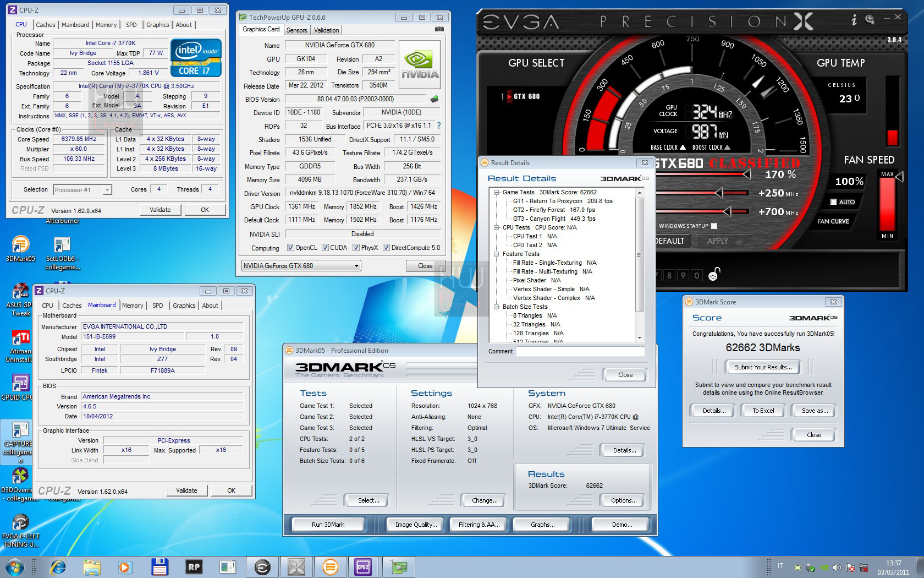Click the NVIDIA logo in GPU-Z

(420, 64)
